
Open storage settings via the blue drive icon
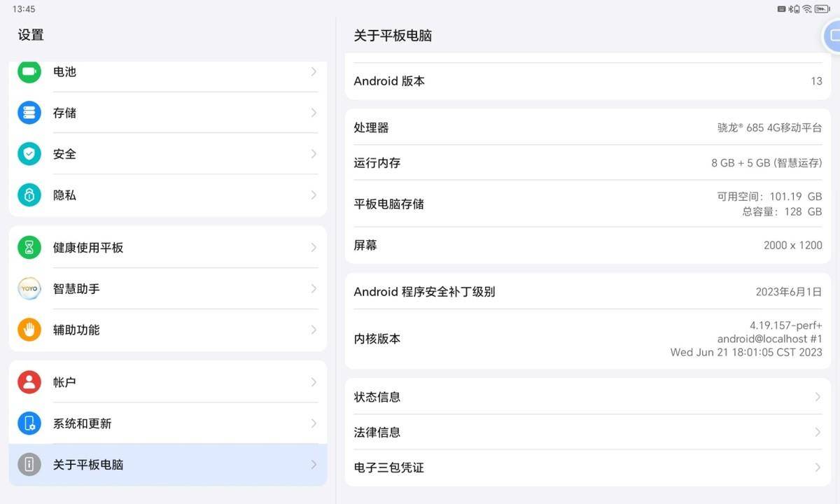(x=29, y=113)
